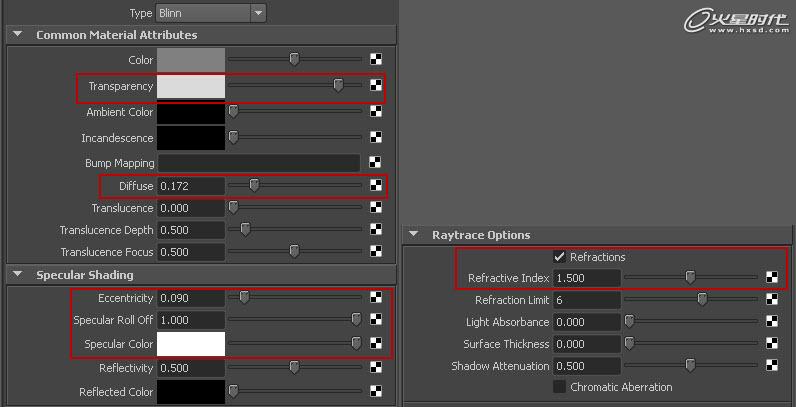Click the Refraction Limit field showing 6
796x407 pixels.
pyautogui.click(x=587, y=300)
